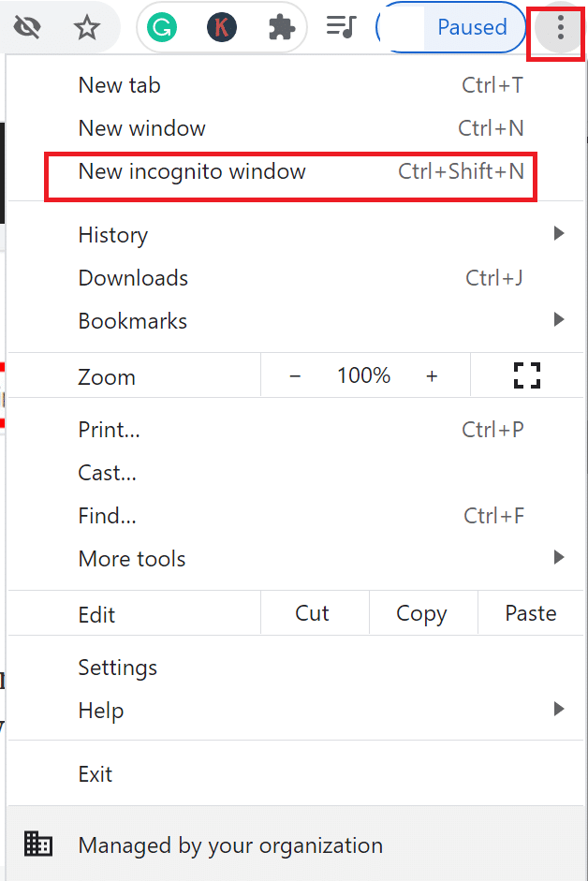This screenshot has width=588, height=881.
Task: Toggle fullscreen mode with the Zoom icon
Action: click(528, 376)
